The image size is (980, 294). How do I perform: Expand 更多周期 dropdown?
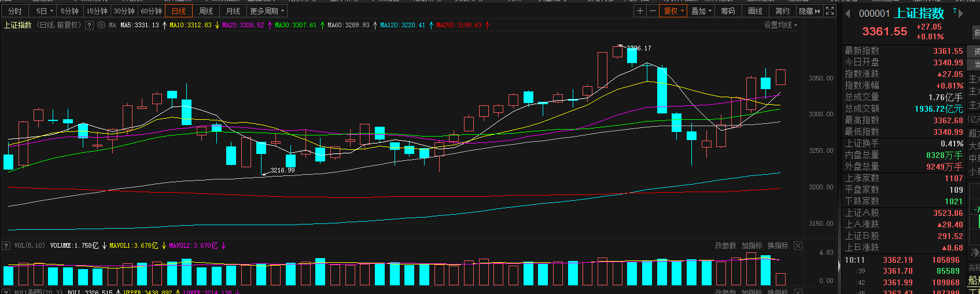click(267, 11)
